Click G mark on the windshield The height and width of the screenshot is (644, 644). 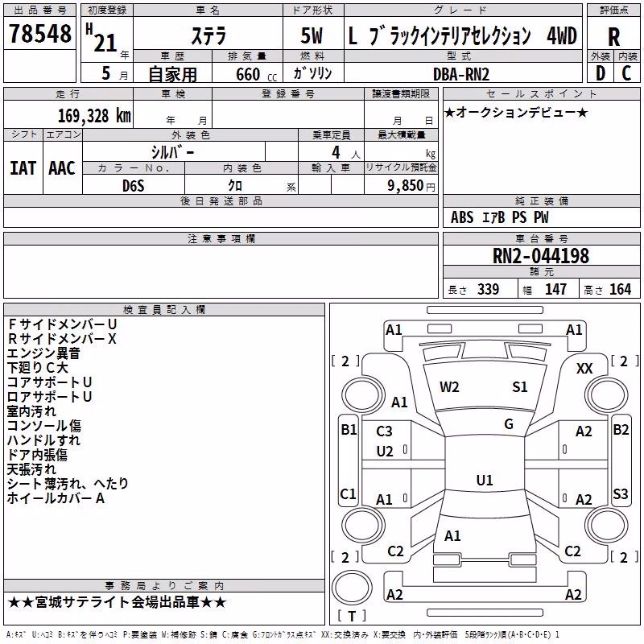tap(509, 424)
